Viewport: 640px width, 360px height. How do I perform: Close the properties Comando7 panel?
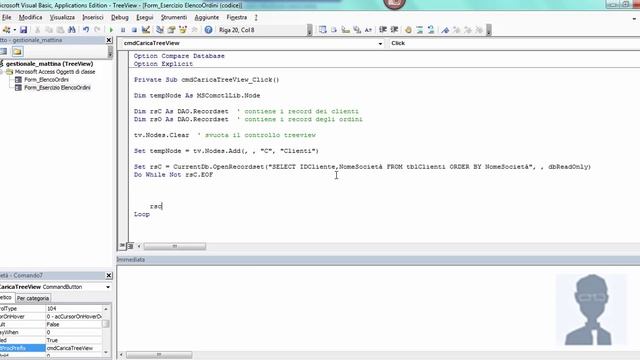pos(109,276)
